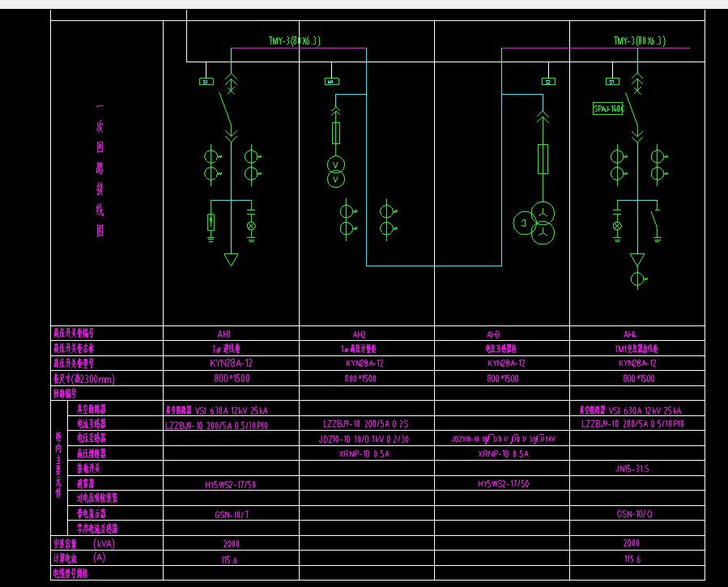Select the right current transformer pair in AH4
Image resolution: width=728 pixels, height=587 pixels.
(658, 164)
